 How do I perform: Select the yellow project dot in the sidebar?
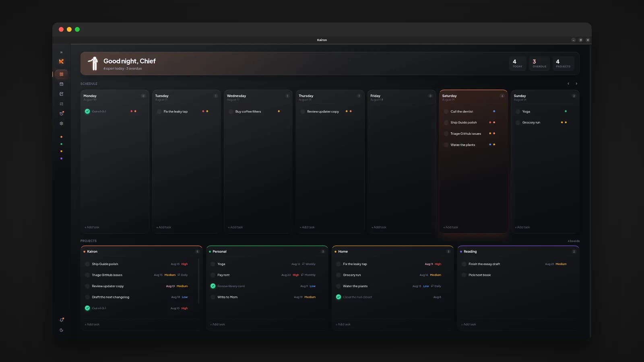tap(61, 151)
